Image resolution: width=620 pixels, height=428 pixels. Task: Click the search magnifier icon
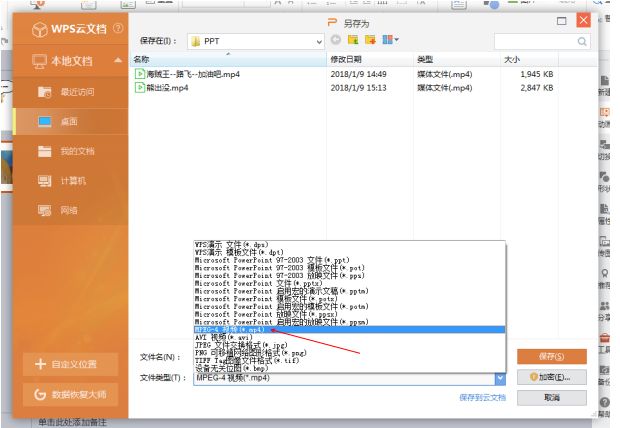582,41
